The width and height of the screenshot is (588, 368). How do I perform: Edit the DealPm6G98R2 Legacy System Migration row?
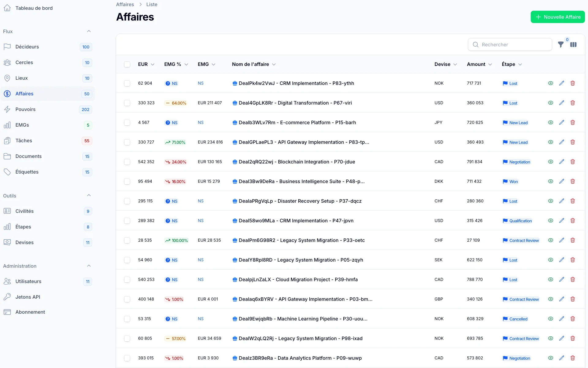[561, 240]
